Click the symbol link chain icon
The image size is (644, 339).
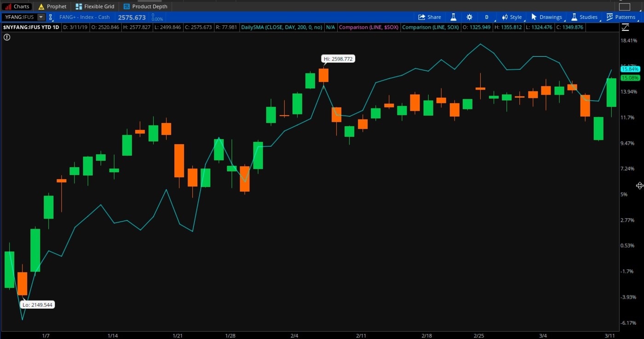pyautogui.click(x=51, y=17)
